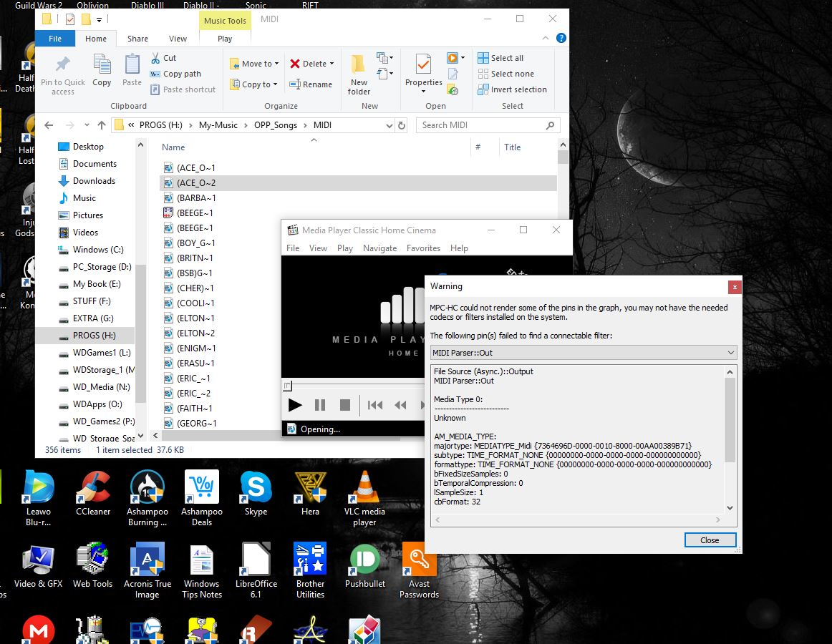Screen dimensions: 832x644
Task: Open the Navigate menu in MPC-HC
Action: (379, 248)
